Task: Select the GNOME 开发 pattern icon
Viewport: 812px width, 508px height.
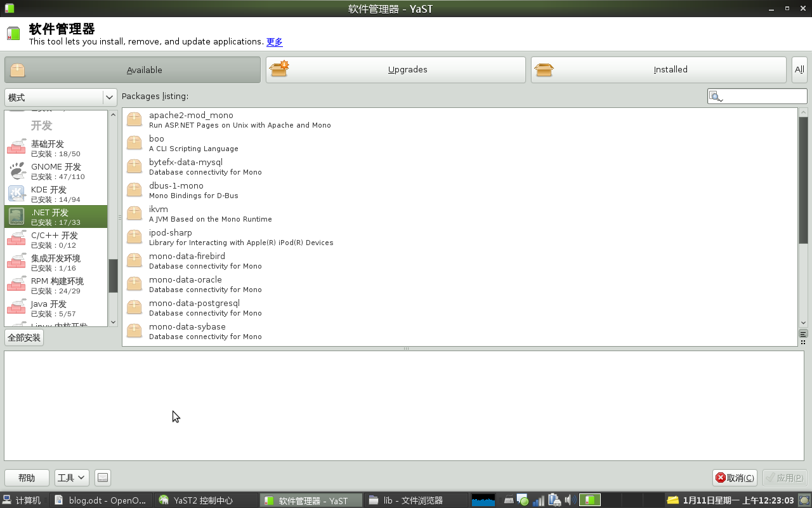Action: [16, 171]
